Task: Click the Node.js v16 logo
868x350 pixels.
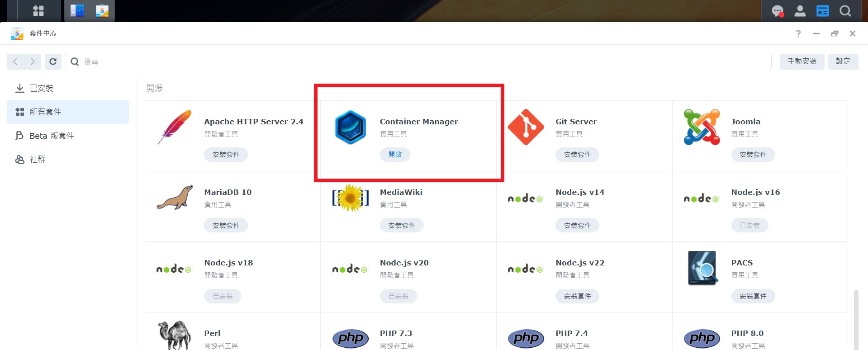Action: [x=701, y=199]
